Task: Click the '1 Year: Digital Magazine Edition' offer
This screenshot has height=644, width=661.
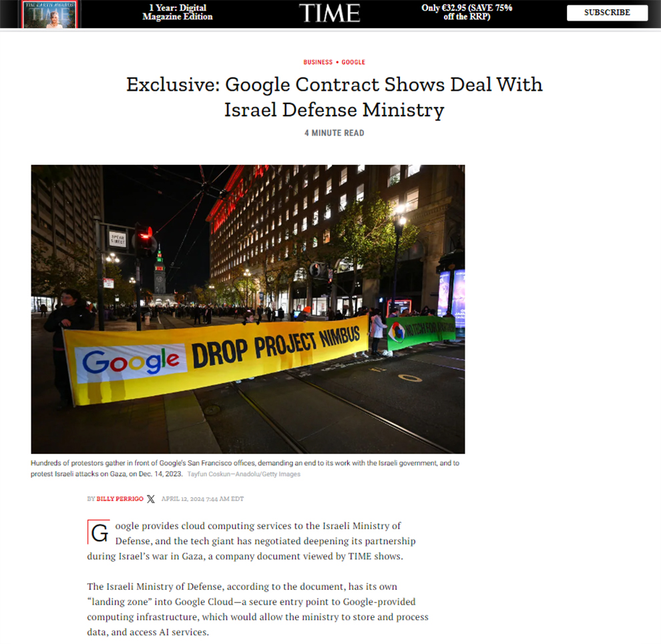Action: point(178,13)
